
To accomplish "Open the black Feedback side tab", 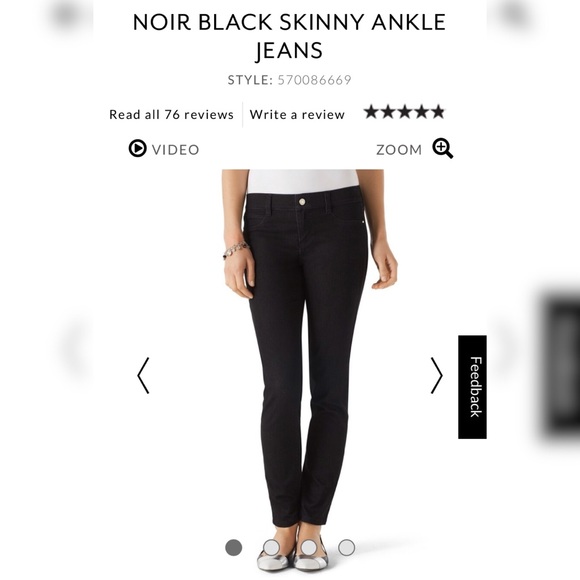I will click(x=472, y=387).
